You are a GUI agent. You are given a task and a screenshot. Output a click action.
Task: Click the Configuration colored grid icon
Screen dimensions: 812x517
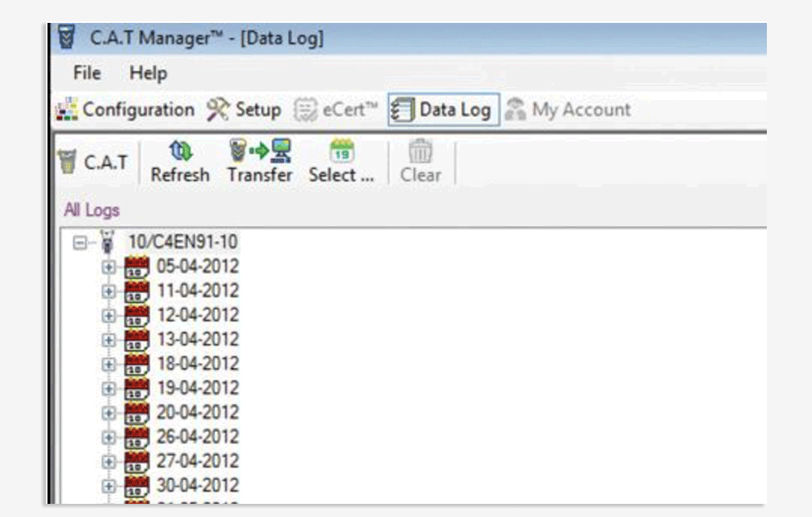66,109
